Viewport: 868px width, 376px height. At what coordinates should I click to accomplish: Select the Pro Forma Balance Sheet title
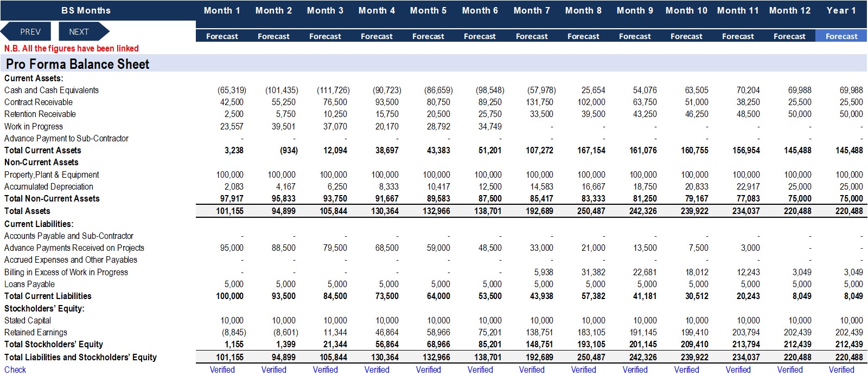point(78,64)
